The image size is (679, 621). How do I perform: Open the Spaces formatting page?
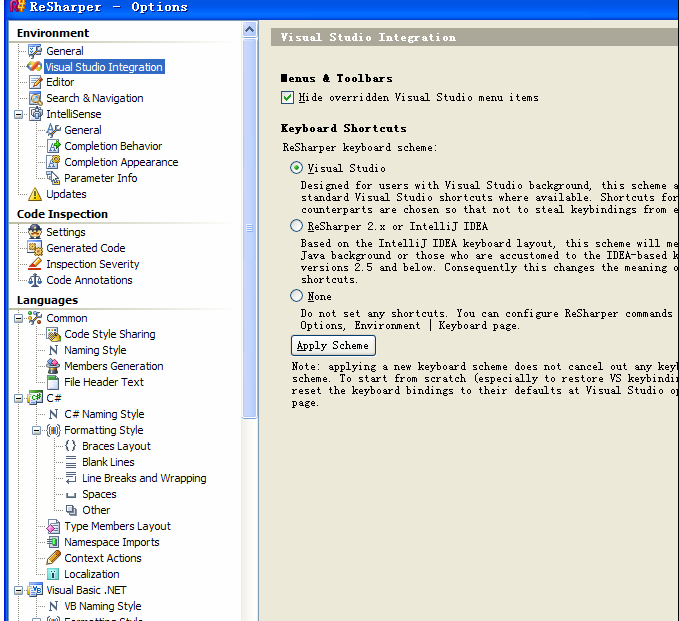tap(99, 494)
